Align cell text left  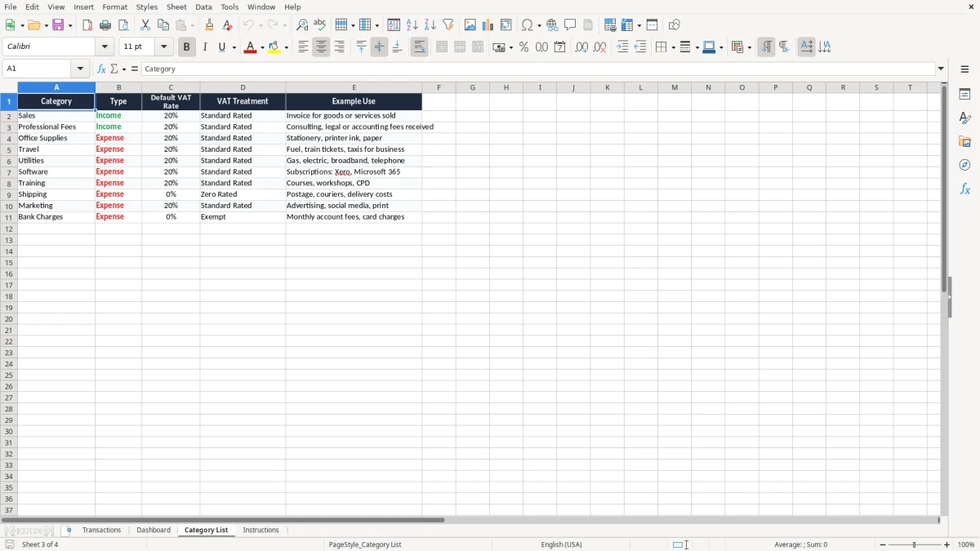pyautogui.click(x=304, y=47)
